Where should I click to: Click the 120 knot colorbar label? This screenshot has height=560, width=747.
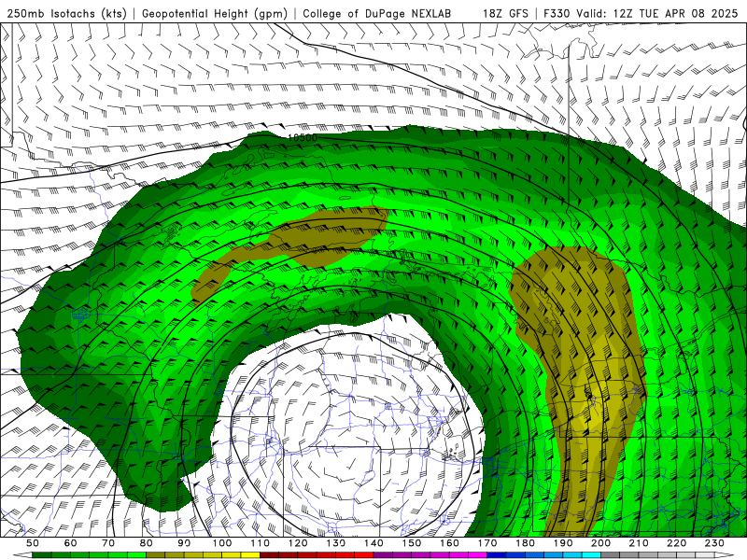point(298,543)
